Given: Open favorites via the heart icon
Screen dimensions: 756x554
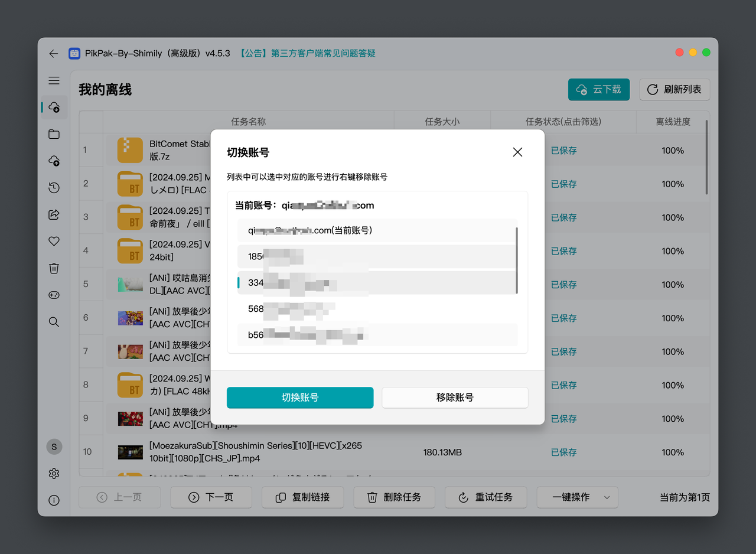Looking at the screenshot, I should (x=54, y=241).
